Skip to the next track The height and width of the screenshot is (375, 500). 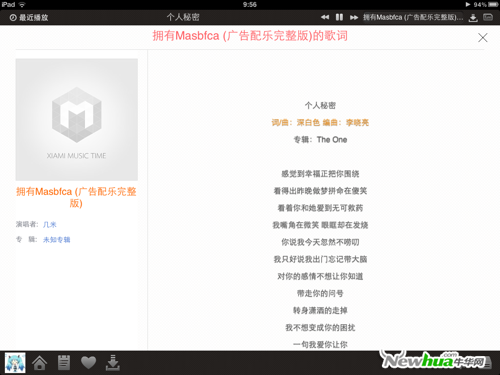pyautogui.click(x=354, y=17)
